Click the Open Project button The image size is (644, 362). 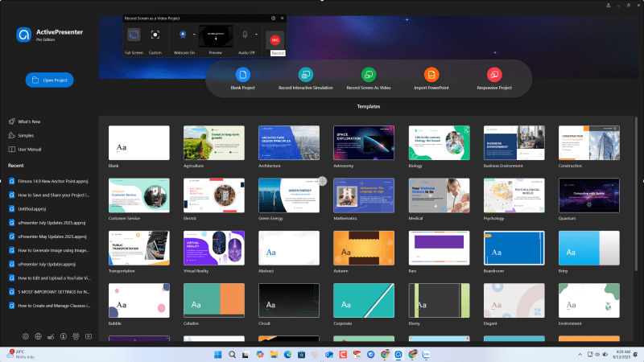pos(49,80)
